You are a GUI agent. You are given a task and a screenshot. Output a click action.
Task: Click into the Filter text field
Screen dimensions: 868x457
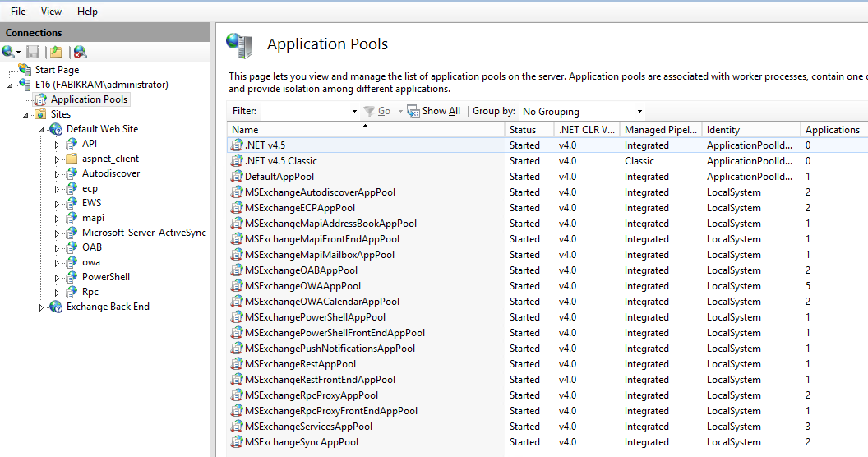(306, 111)
